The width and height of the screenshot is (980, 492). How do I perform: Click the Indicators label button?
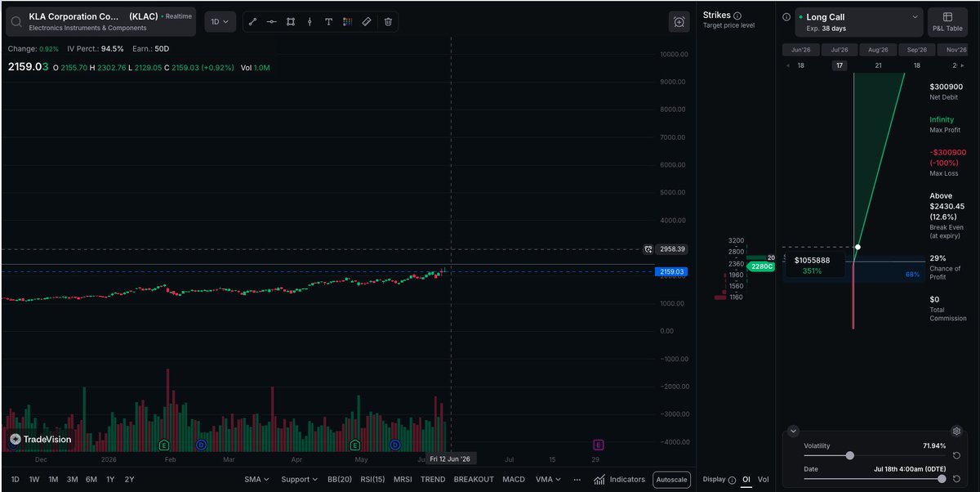point(627,480)
